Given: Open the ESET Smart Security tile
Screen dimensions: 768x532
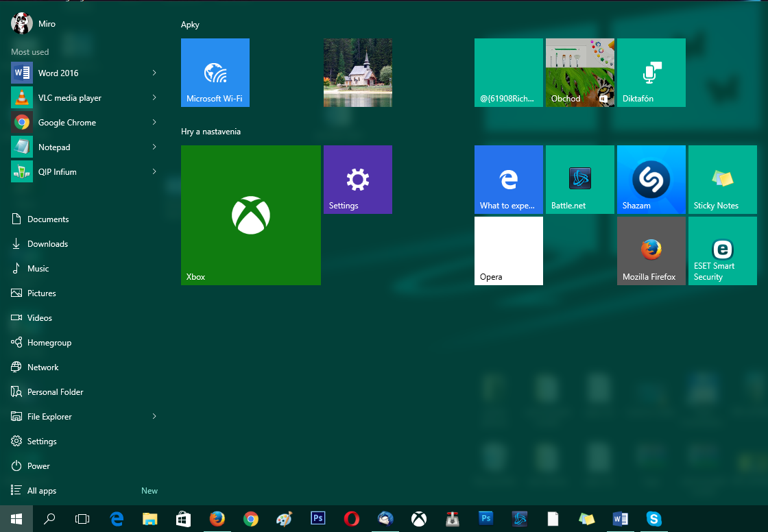Looking at the screenshot, I should pyautogui.click(x=723, y=251).
